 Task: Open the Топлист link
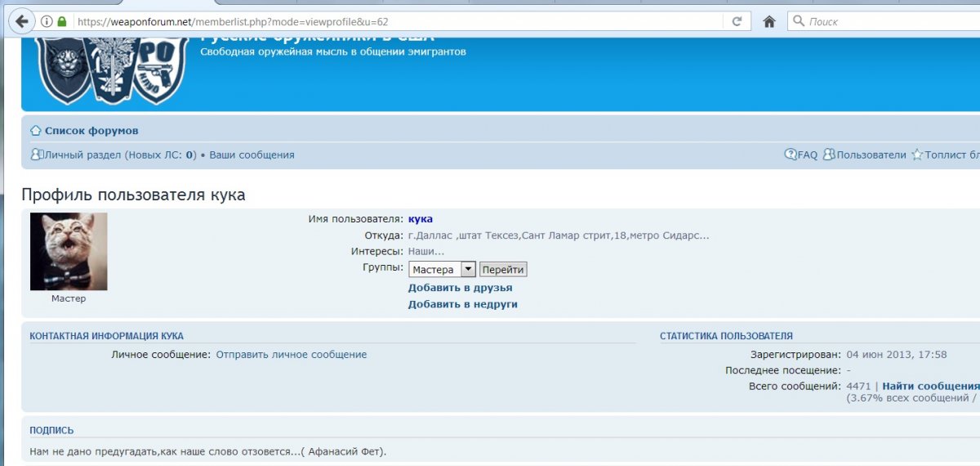951,155
